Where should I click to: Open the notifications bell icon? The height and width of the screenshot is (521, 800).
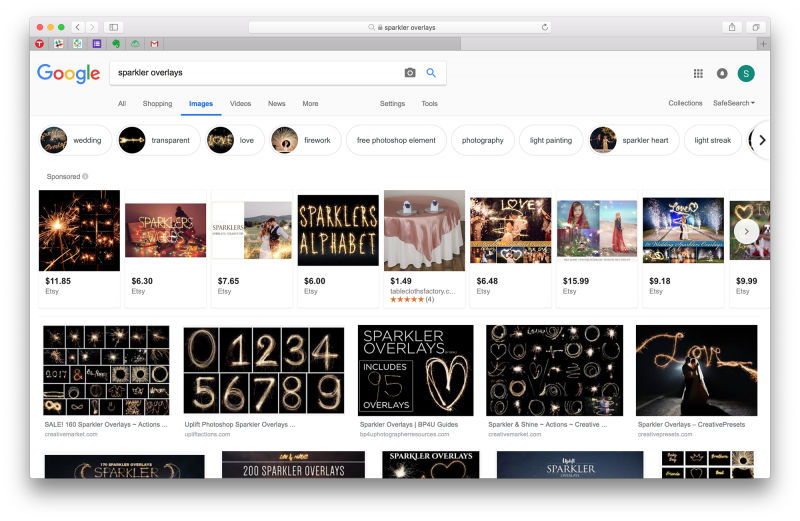[x=722, y=73]
